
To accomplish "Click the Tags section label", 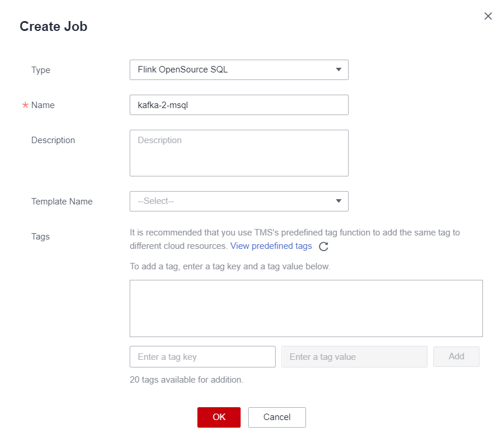I will pos(40,237).
